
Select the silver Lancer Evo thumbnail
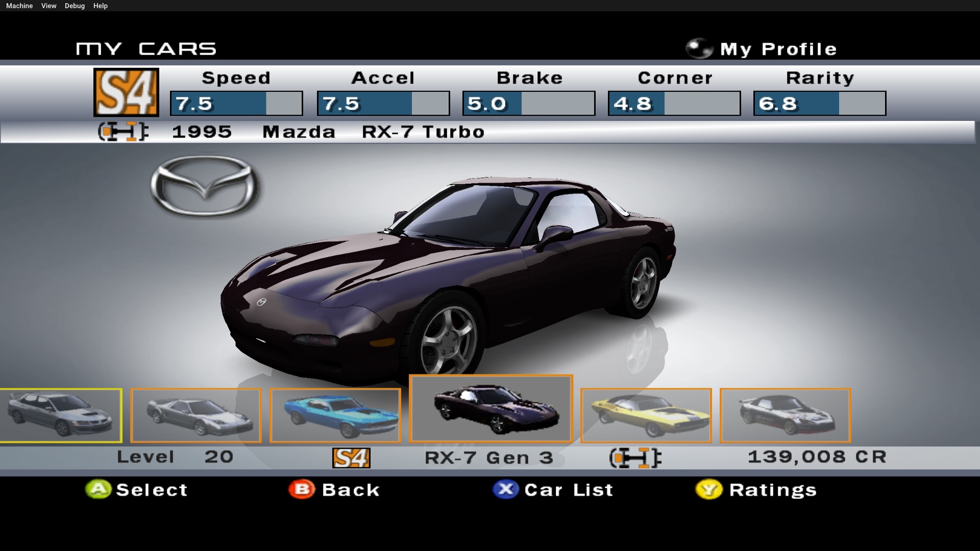[60, 415]
